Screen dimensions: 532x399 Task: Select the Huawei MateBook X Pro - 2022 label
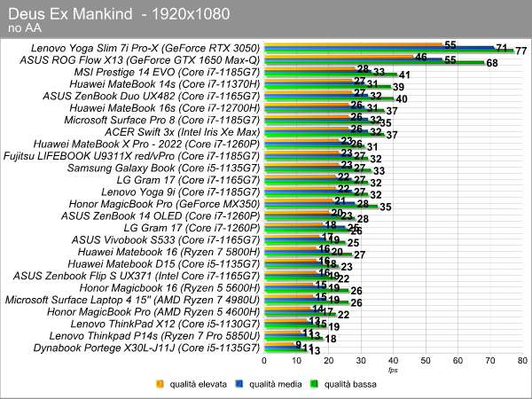pyautogui.click(x=146, y=145)
